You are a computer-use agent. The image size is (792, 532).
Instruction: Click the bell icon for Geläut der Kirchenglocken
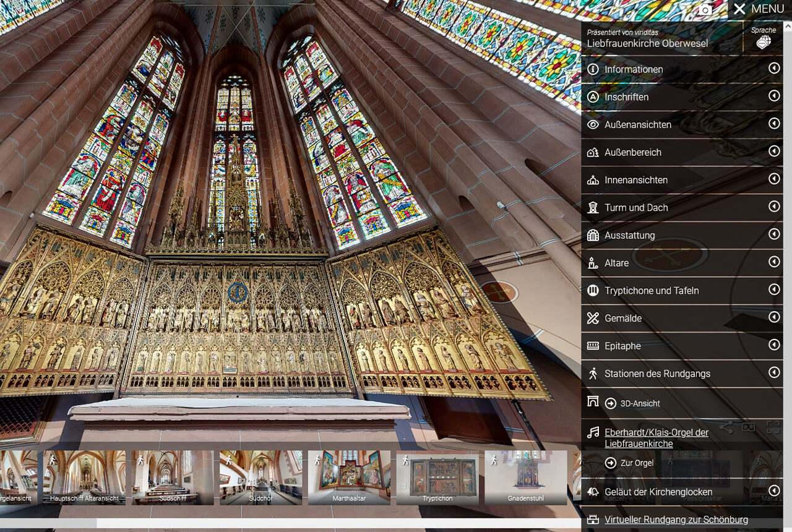[593, 492]
